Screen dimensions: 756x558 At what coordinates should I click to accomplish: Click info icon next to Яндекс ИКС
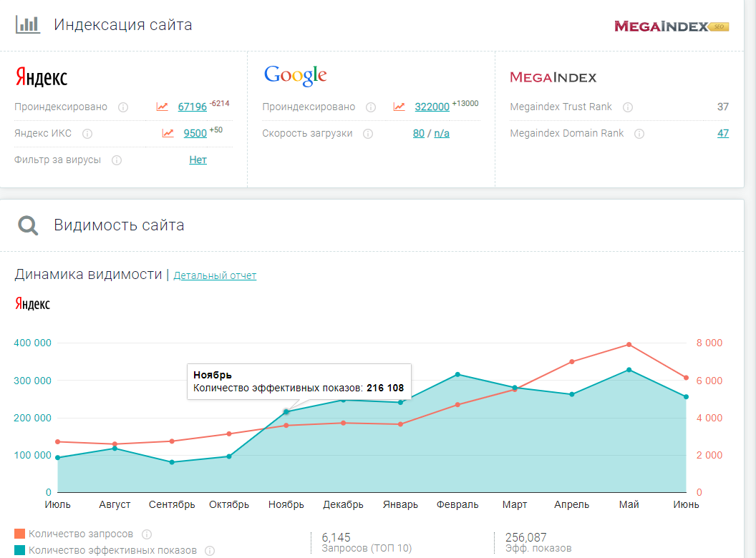click(x=87, y=134)
